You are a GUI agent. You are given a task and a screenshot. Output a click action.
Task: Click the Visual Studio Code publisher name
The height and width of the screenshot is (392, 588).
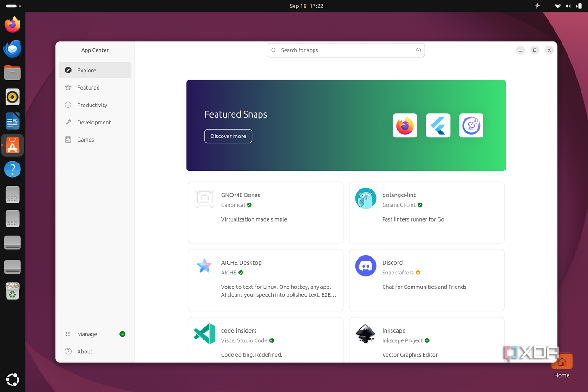(244, 340)
